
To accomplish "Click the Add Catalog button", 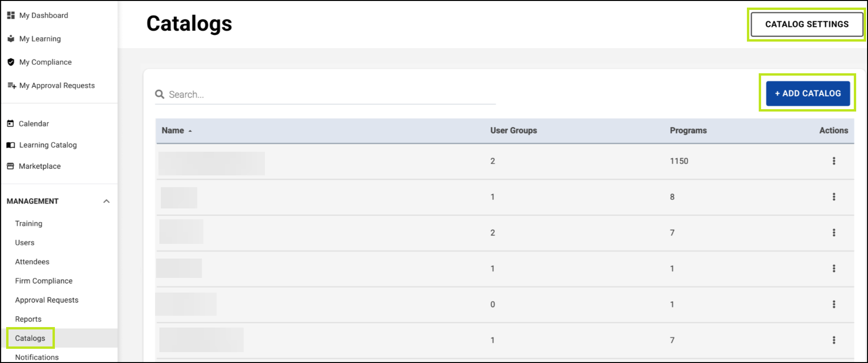I will click(807, 94).
